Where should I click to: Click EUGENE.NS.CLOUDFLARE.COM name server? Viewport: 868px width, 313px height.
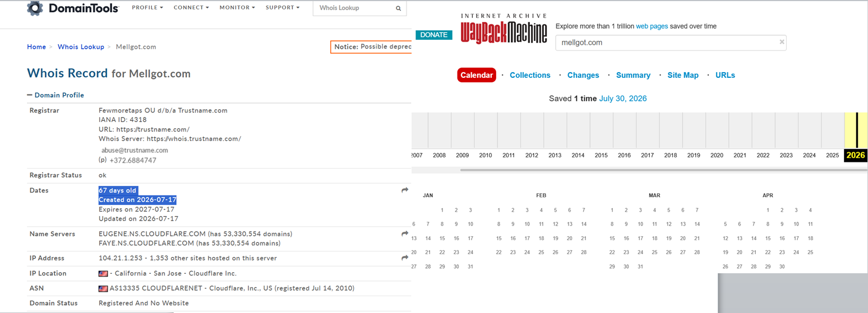tap(152, 234)
